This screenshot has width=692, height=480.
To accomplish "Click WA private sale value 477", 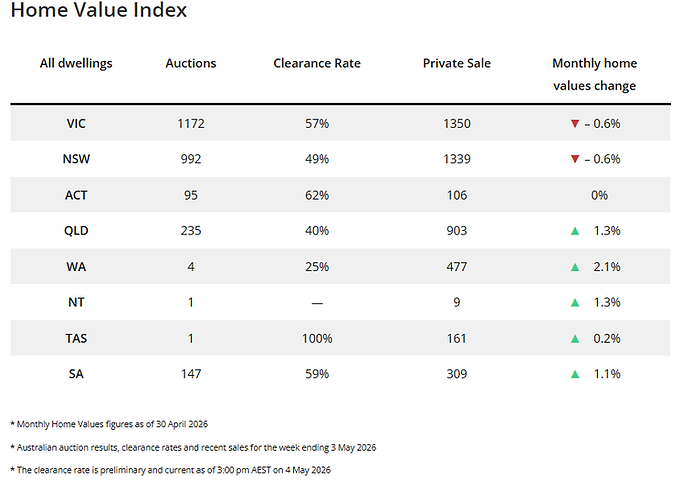I will point(457,267).
